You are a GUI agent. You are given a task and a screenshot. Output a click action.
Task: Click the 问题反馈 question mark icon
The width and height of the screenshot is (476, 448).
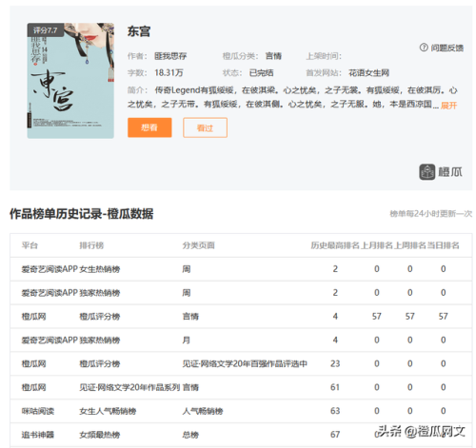(424, 48)
